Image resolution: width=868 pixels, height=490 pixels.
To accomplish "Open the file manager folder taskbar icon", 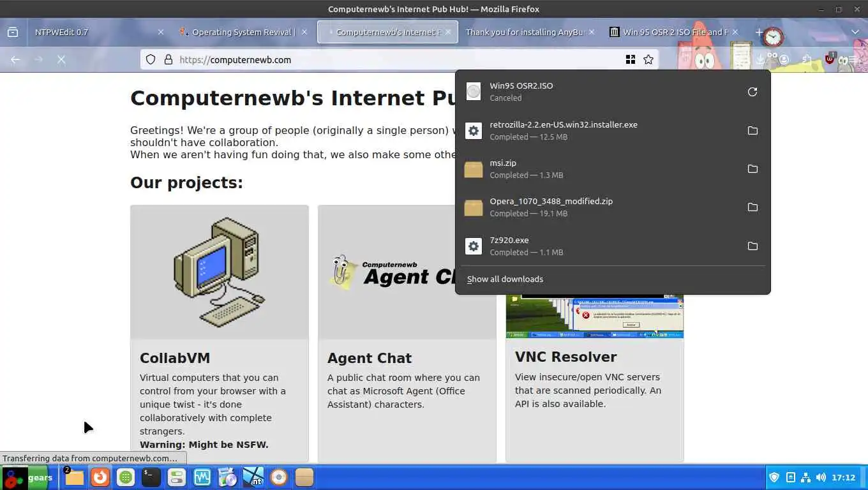I will click(74, 477).
